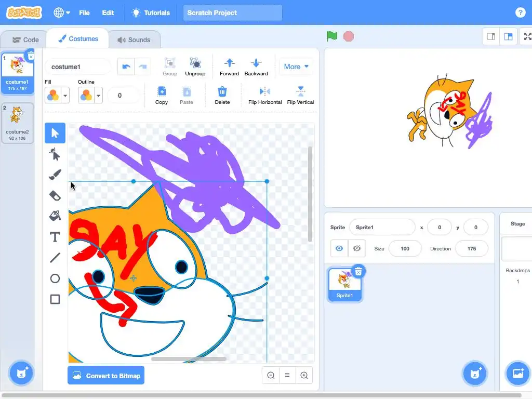Open Choose a Backdrop button

coord(518,373)
